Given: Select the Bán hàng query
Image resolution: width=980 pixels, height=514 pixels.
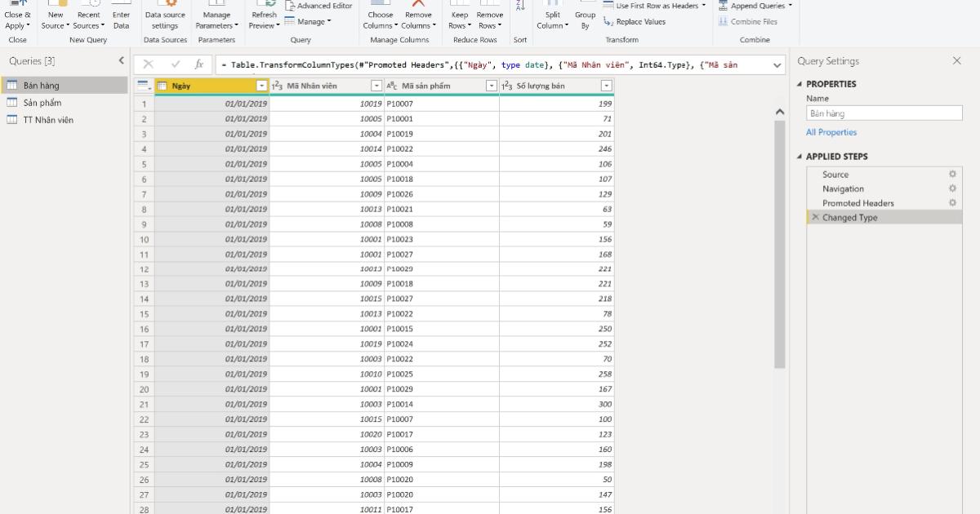Looking at the screenshot, I should pyautogui.click(x=49, y=84).
